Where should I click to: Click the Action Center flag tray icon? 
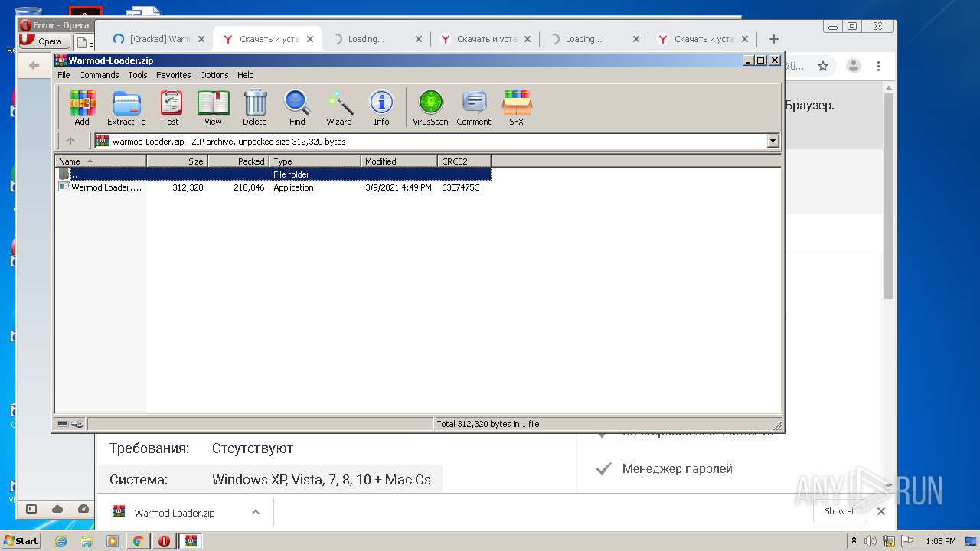[x=906, y=541]
